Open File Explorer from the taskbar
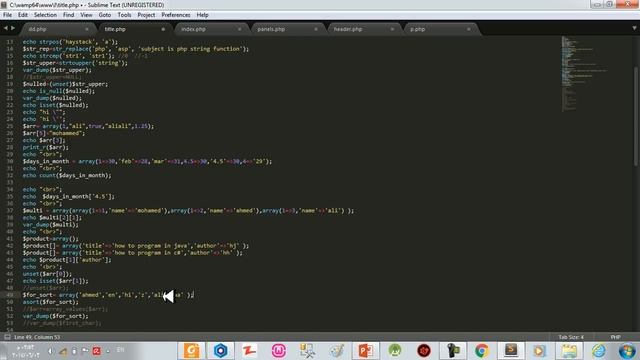This screenshot has height=360, width=640. click(569, 351)
